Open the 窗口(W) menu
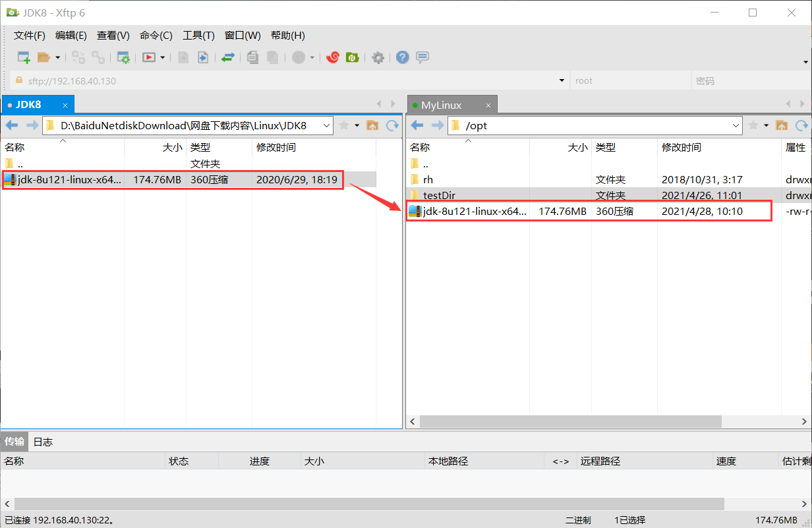The image size is (812, 528). pyautogui.click(x=243, y=36)
